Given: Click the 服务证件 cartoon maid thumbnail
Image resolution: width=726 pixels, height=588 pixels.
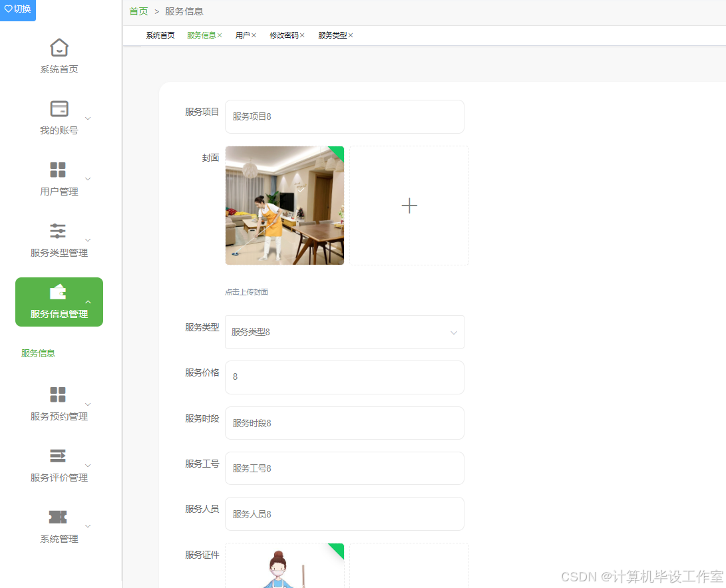Looking at the screenshot, I should [x=285, y=566].
